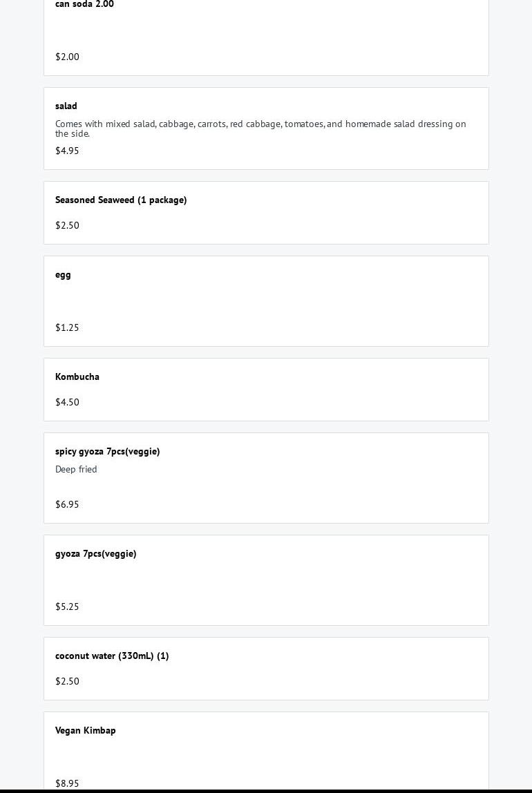This screenshot has width=532, height=793.
Task: Open the Seasoned Seaweed (1 package) item
Action: 121,200
